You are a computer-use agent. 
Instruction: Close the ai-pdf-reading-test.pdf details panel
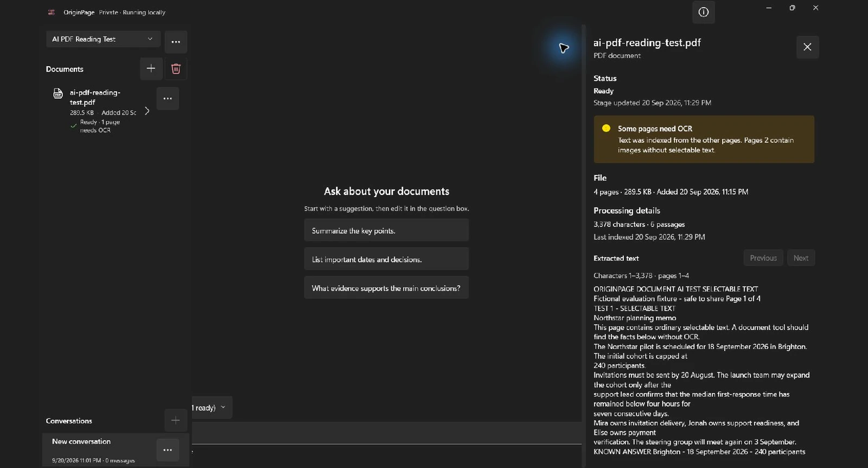807,47
